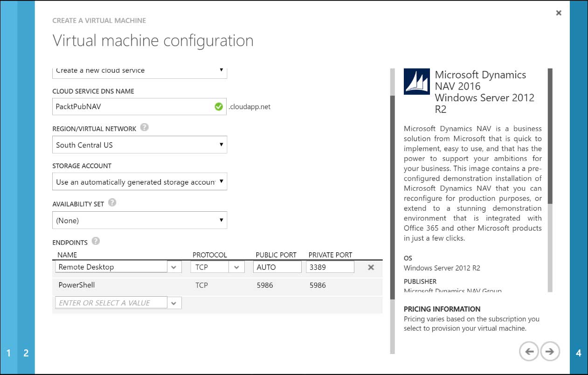Open the new endpoint value selector
Image resolution: width=588 pixels, height=375 pixels.
pos(174,302)
